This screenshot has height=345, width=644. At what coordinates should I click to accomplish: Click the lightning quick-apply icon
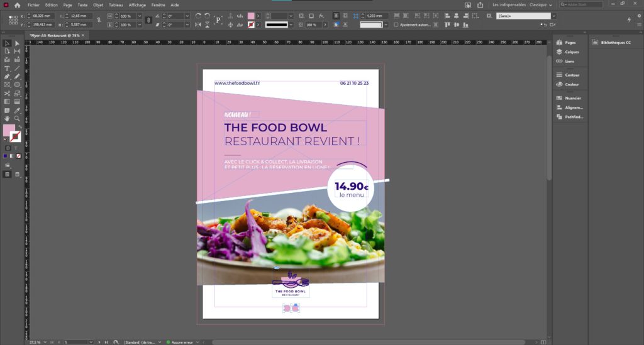(x=629, y=19)
